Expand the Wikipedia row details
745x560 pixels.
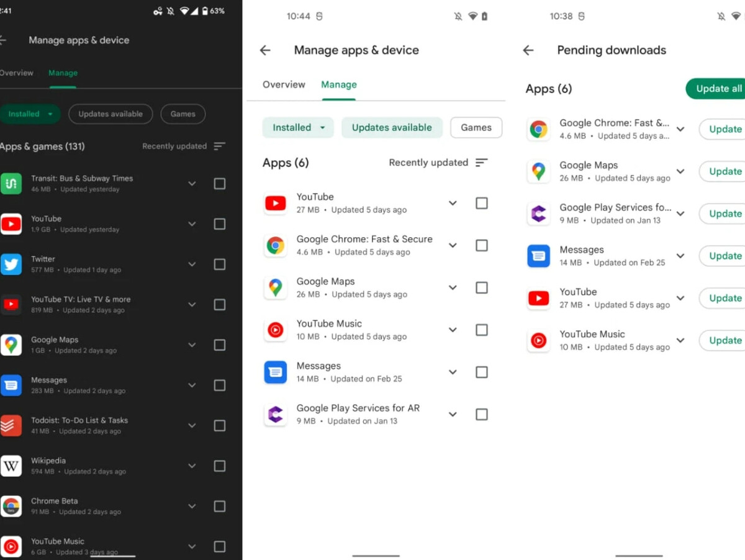coord(192,466)
